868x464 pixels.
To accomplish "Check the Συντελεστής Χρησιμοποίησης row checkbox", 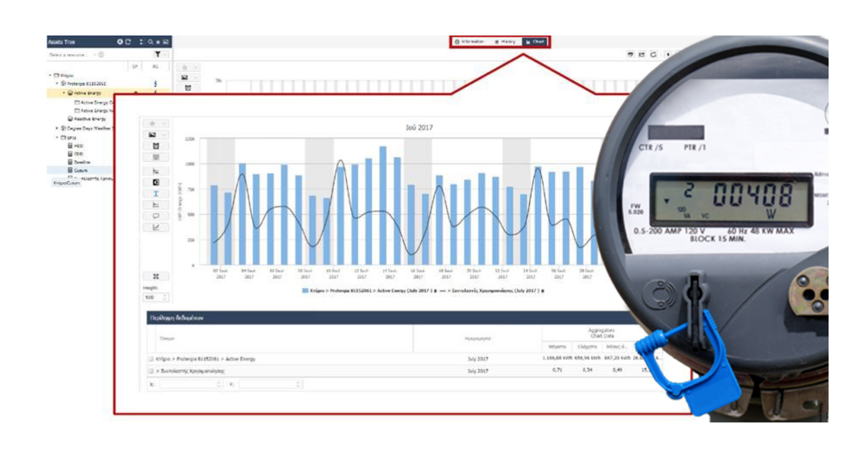I will [151, 371].
